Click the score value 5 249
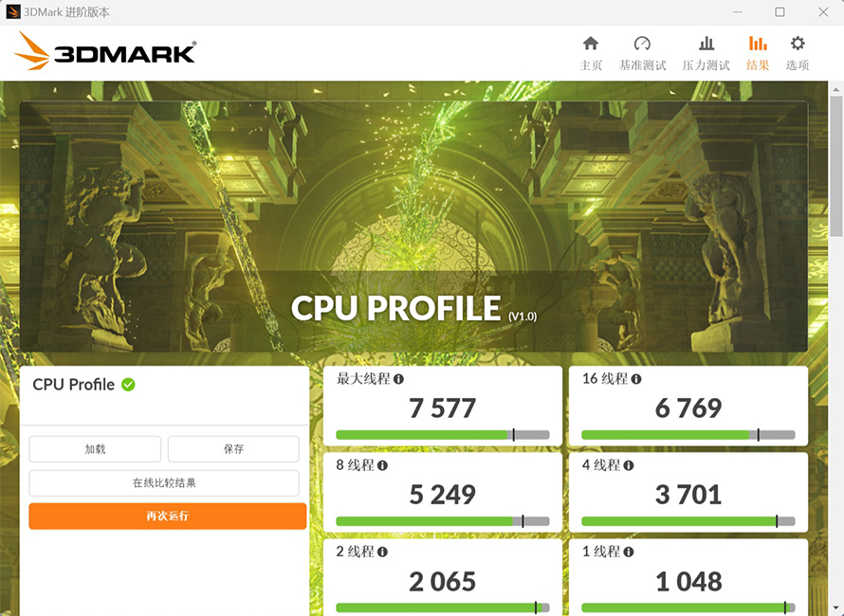This screenshot has height=616, width=844. (x=443, y=495)
